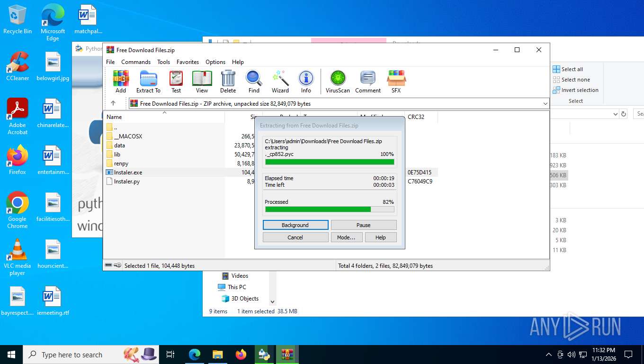Click the Find magnifier icon
The width and height of the screenshot is (644, 364).
(254, 82)
